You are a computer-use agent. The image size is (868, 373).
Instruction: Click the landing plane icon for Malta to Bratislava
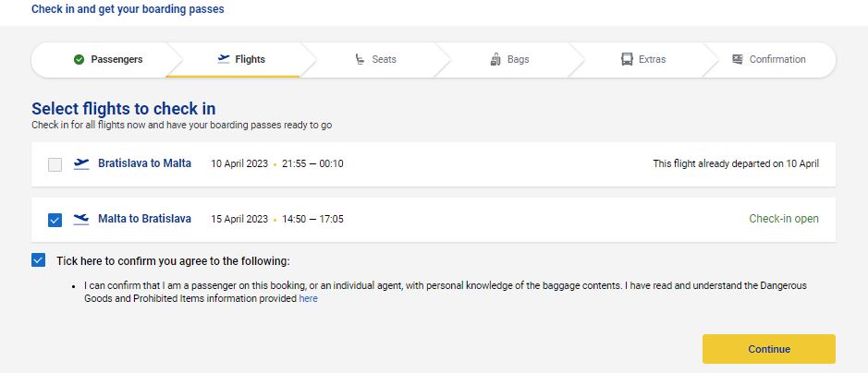coord(81,220)
